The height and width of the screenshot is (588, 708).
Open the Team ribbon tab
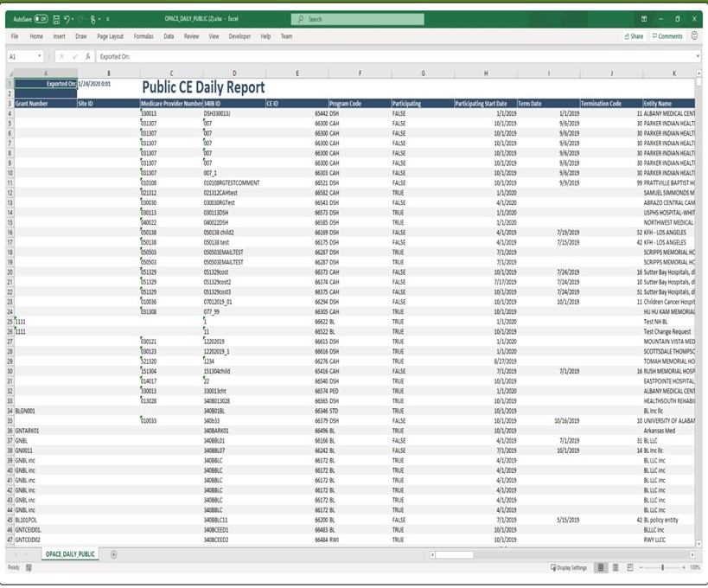pos(287,36)
